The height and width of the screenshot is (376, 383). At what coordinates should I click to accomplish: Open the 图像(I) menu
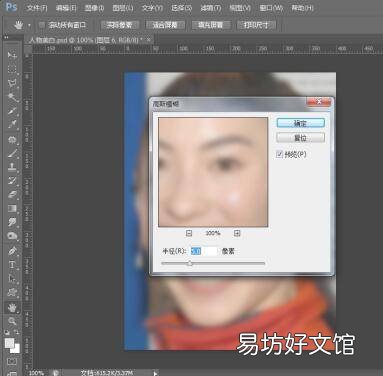(x=94, y=8)
